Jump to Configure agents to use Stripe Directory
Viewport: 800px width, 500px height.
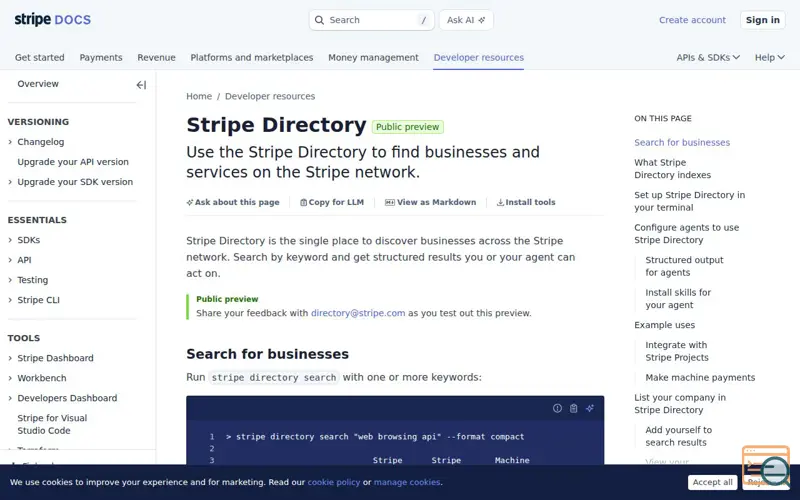click(x=686, y=234)
